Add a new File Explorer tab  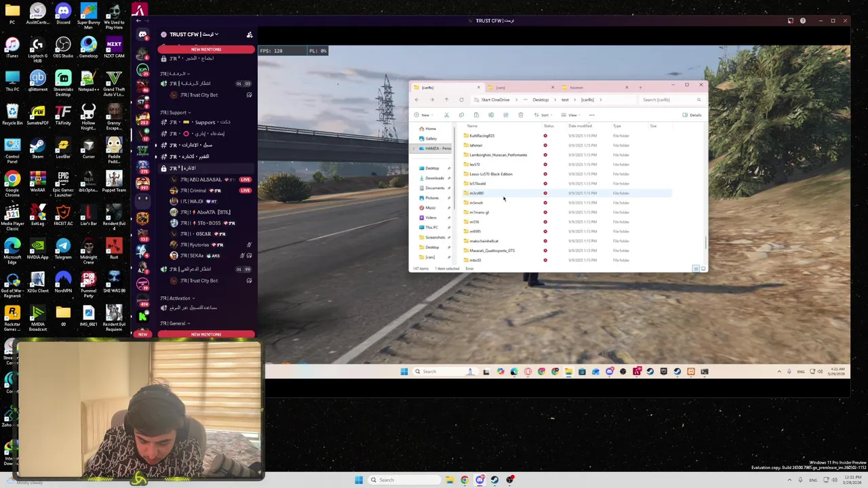click(639, 87)
